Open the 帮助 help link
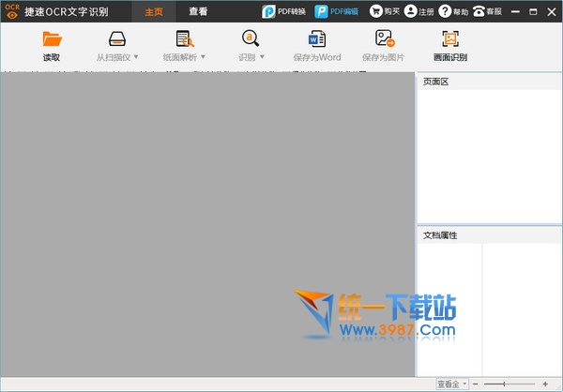The height and width of the screenshot is (392, 563). coord(452,12)
